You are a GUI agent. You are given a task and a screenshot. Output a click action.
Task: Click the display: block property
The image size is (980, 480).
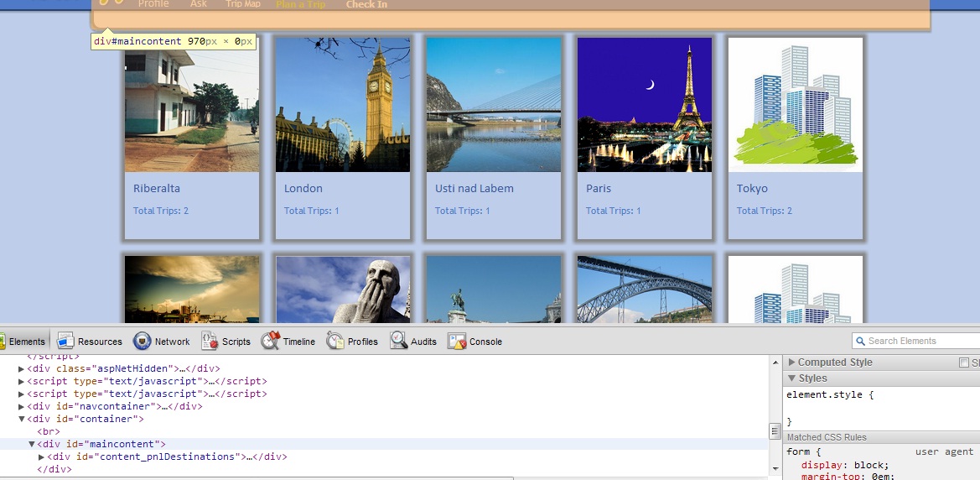tap(845, 465)
